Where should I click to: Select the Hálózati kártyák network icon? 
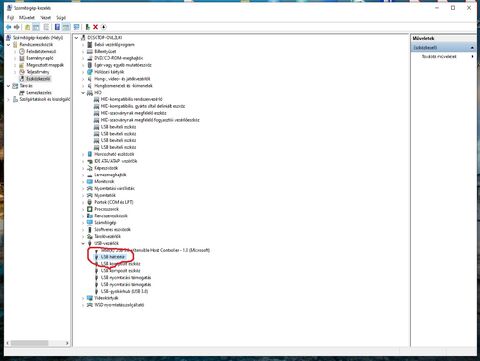(89, 72)
